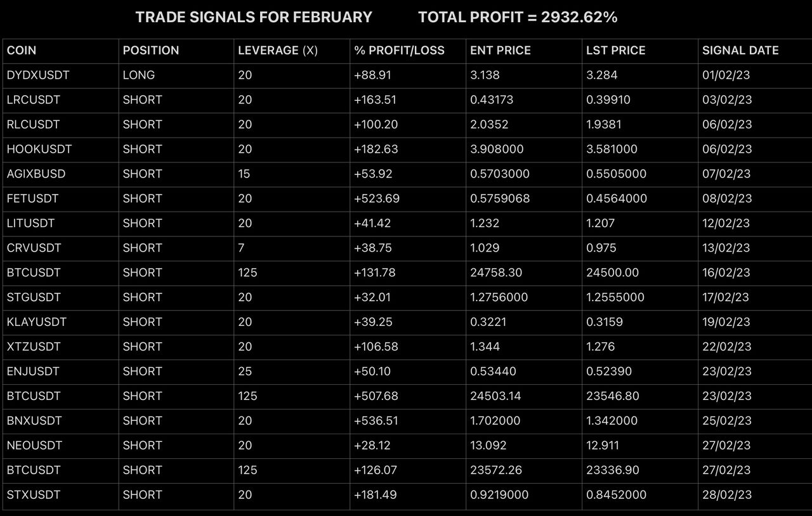Screen dimensions: 812x516
Task: Click the POSITION column header
Action: pyautogui.click(x=151, y=51)
